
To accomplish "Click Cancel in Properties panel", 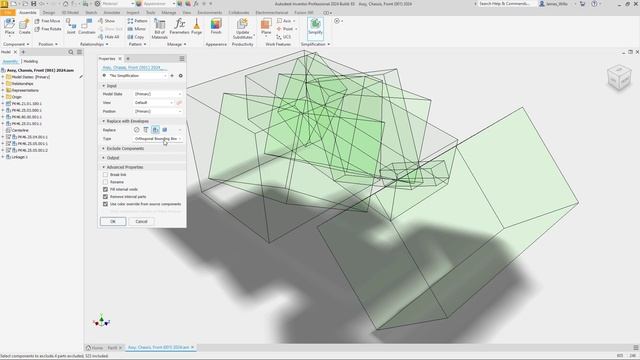I will (141, 222).
